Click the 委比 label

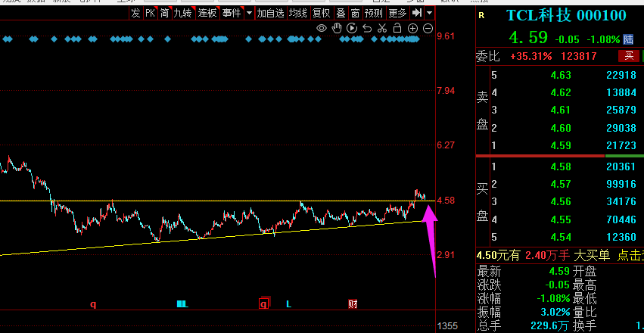(x=488, y=56)
